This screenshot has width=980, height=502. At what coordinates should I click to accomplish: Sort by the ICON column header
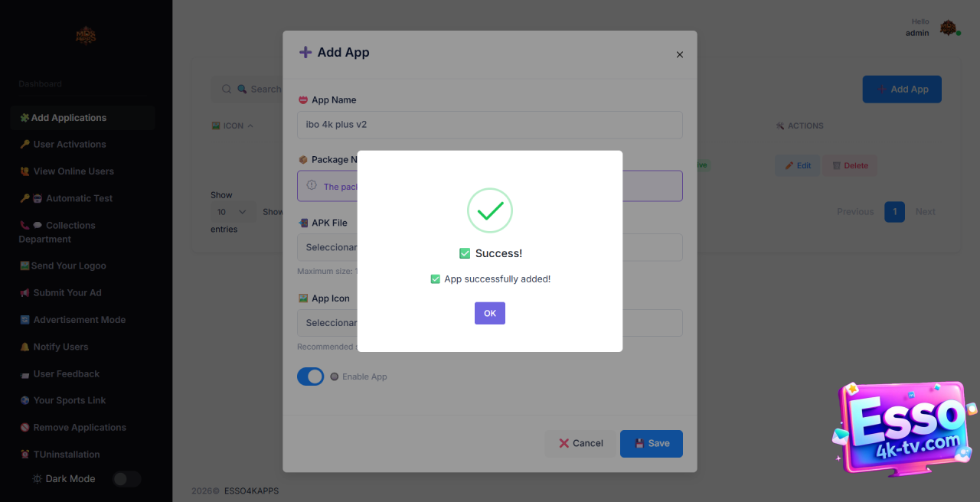click(x=232, y=125)
